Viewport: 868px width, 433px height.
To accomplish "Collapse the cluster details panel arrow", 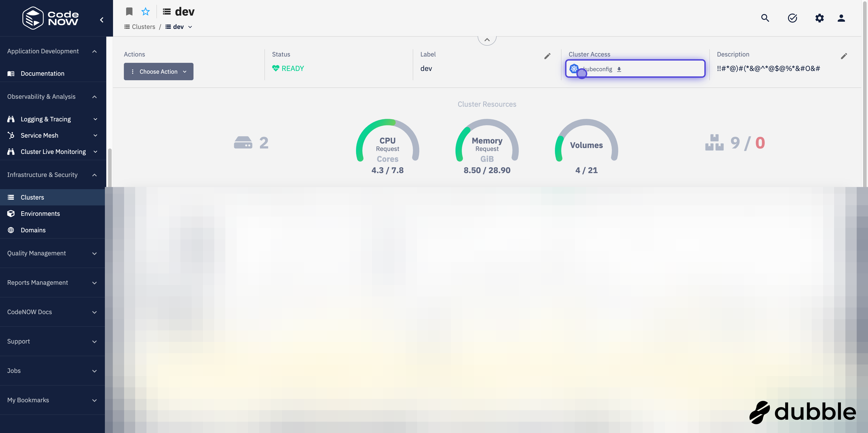I will coord(487,40).
